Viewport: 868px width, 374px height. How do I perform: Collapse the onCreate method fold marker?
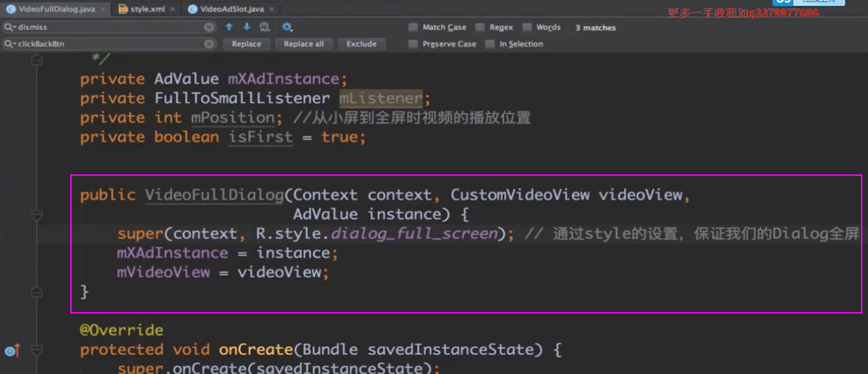pos(38,349)
